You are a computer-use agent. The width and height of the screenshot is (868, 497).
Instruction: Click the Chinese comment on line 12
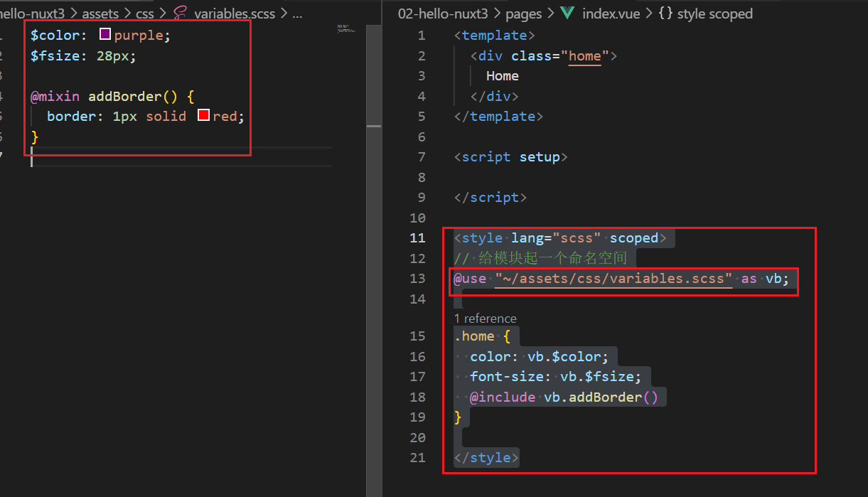coord(540,258)
